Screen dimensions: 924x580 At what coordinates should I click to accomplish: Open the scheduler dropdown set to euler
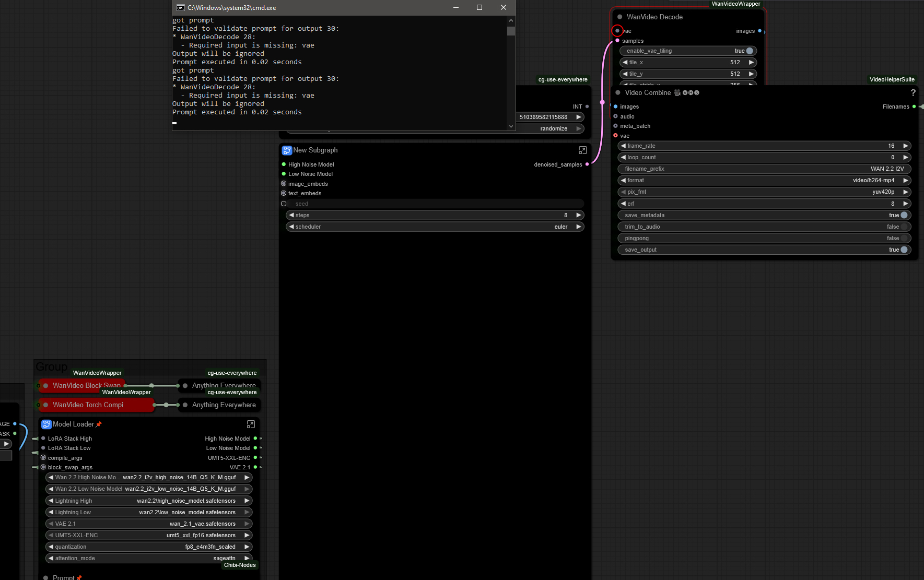(x=435, y=227)
